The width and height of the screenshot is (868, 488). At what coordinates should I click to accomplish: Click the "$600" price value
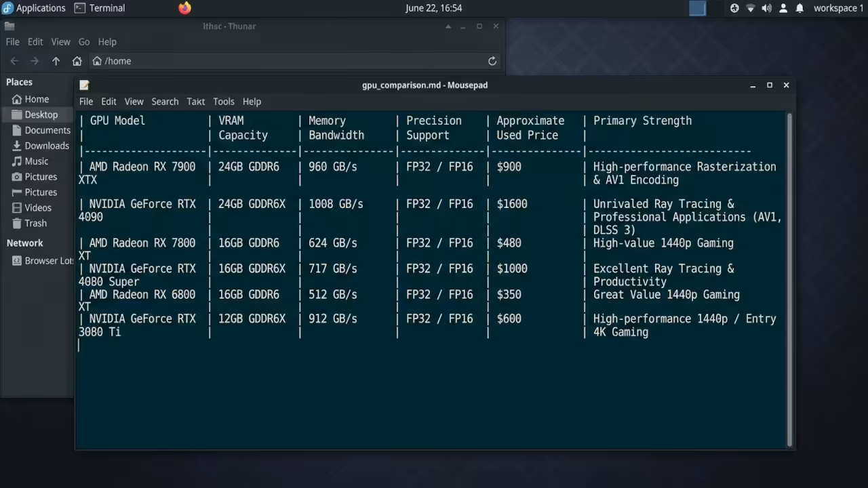(x=509, y=319)
